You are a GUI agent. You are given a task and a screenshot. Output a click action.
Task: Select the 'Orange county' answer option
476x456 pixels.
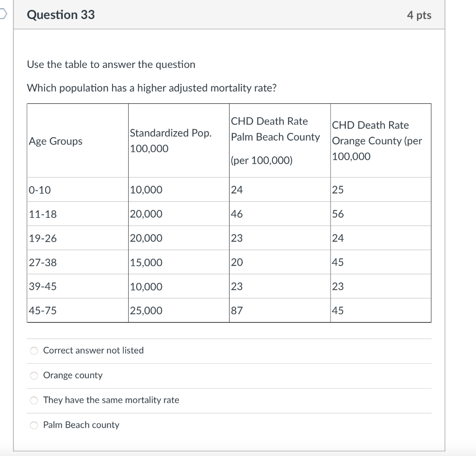point(33,375)
